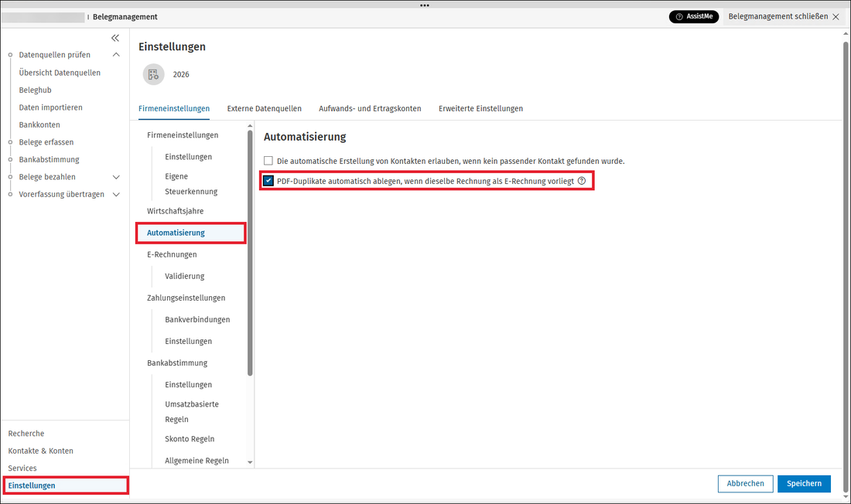Select Allgemeine Regeln settings item
The height and width of the screenshot is (504, 851).
[197, 461]
